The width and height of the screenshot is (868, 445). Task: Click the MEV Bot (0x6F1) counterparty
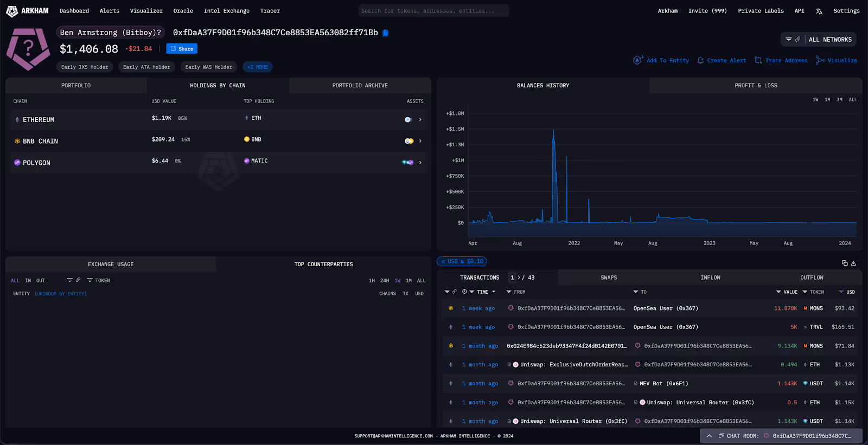[663, 384]
